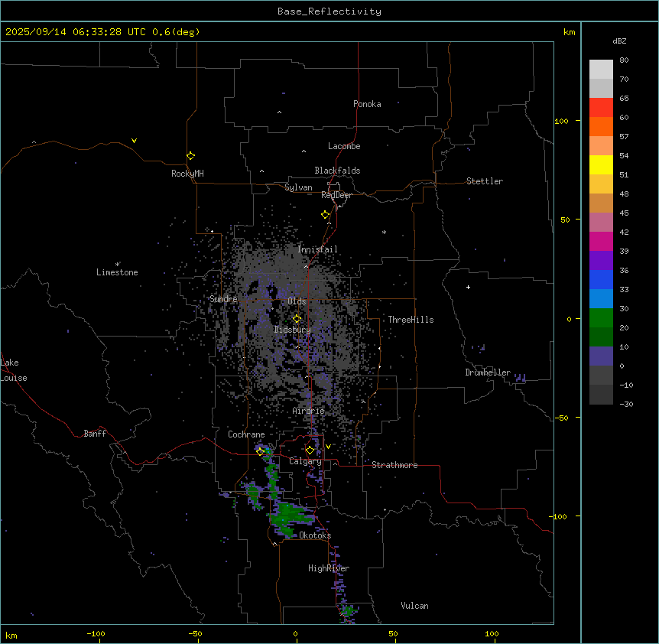Image resolution: width=659 pixels, height=644 pixels.
Task: Select the bright green 30-20 dBZ swatch
Action: [601, 318]
